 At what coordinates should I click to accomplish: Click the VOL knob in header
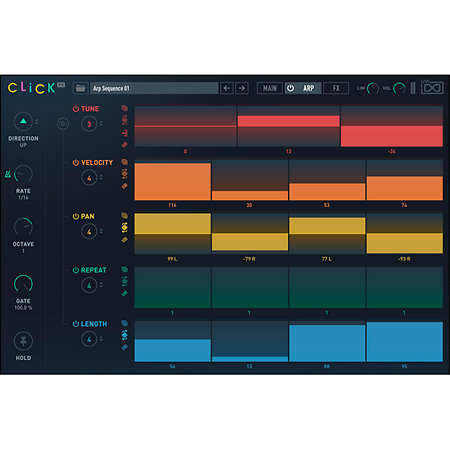point(399,88)
